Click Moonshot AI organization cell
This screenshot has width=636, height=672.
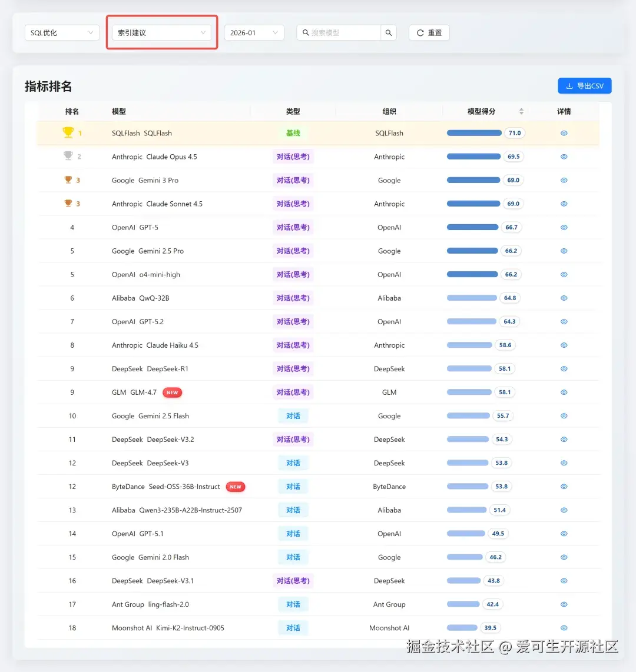pyautogui.click(x=389, y=628)
